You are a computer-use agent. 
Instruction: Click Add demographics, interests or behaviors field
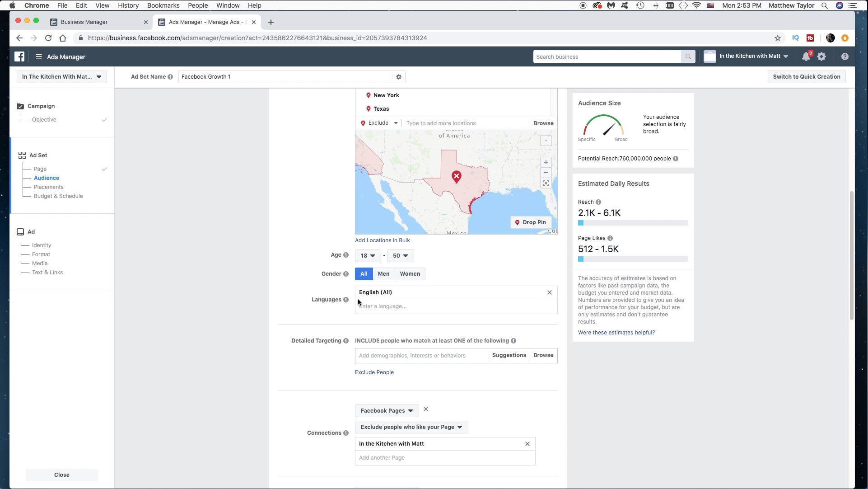pos(422,356)
